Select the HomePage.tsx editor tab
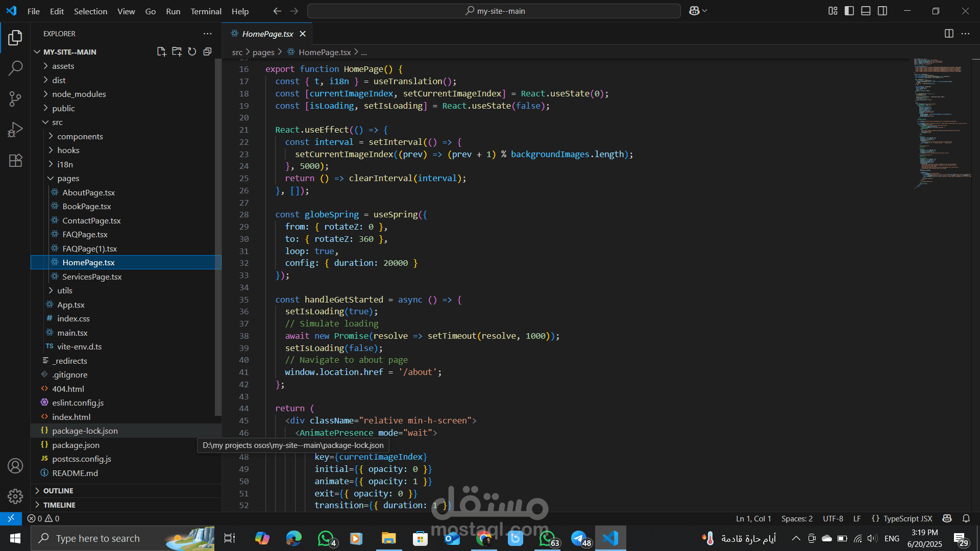 pyautogui.click(x=267, y=34)
